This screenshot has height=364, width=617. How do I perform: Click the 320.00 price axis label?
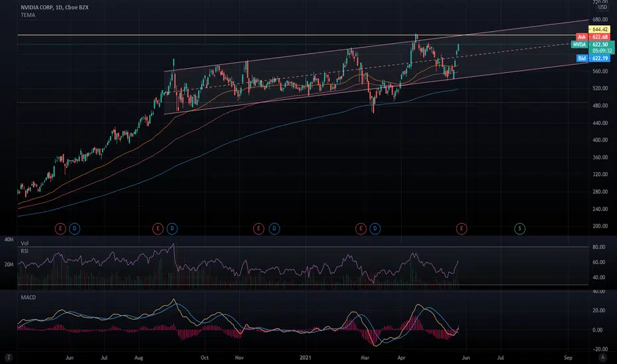tap(600, 174)
